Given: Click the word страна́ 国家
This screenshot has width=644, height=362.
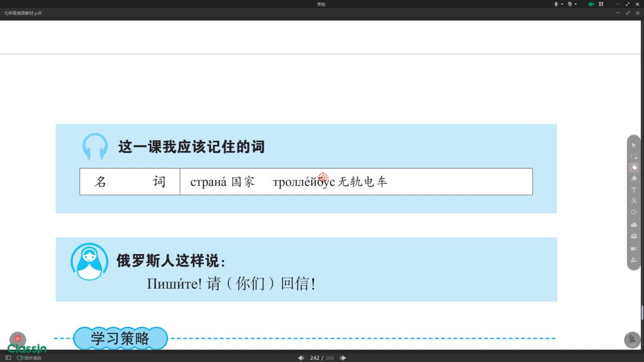Looking at the screenshot, I should pos(222,182).
